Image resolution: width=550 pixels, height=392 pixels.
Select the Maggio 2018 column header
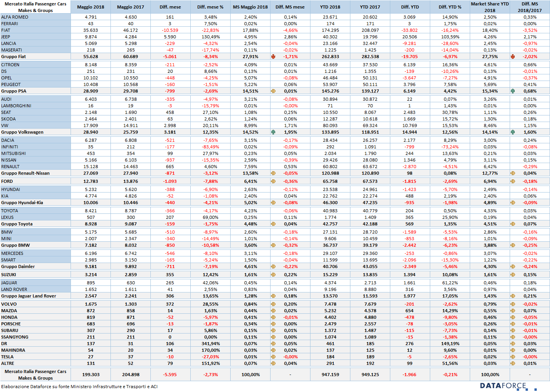coord(91,7)
